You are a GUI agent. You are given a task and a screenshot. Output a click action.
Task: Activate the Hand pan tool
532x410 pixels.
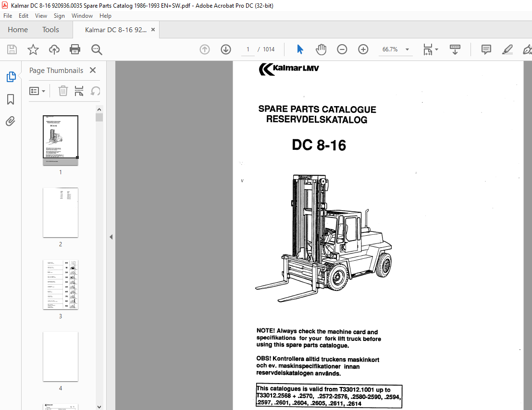coord(321,49)
